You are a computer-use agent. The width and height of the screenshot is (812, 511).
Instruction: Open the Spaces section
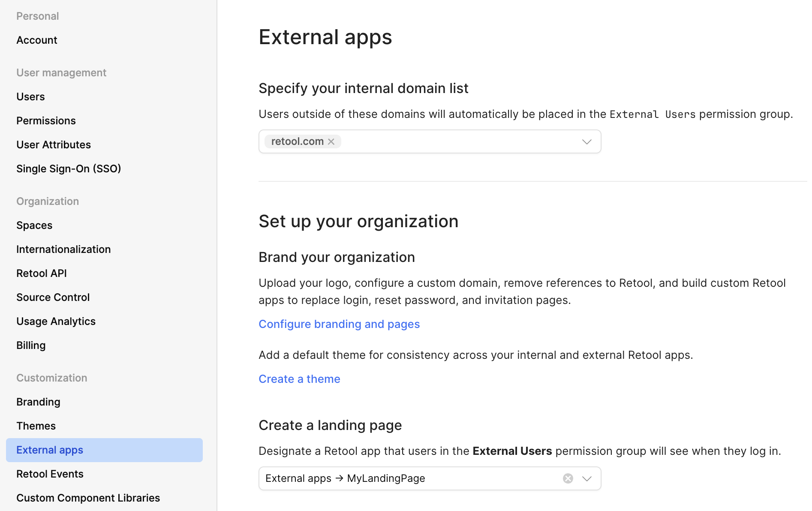click(34, 225)
